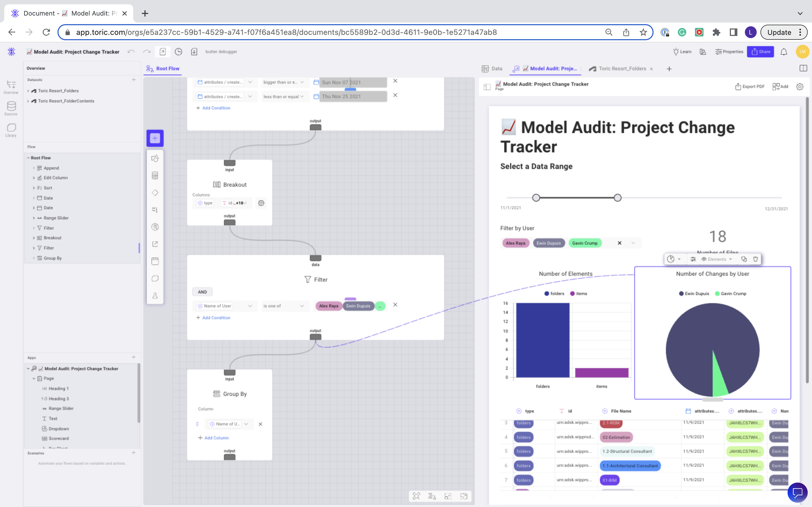Open the 'is one of' condition dropdown
The image size is (812, 507).
pyautogui.click(x=284, y=306)
